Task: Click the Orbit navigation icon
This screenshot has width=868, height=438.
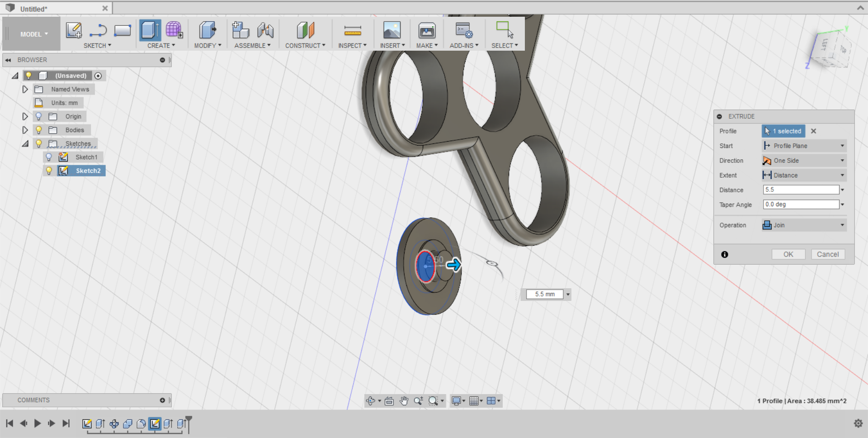Action: (371, 401)
